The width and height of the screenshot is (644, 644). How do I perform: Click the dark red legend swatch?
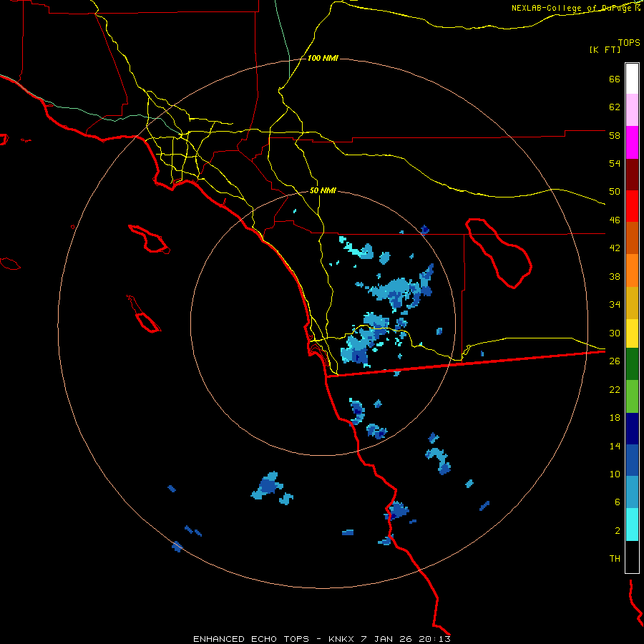tap(632, 174)
